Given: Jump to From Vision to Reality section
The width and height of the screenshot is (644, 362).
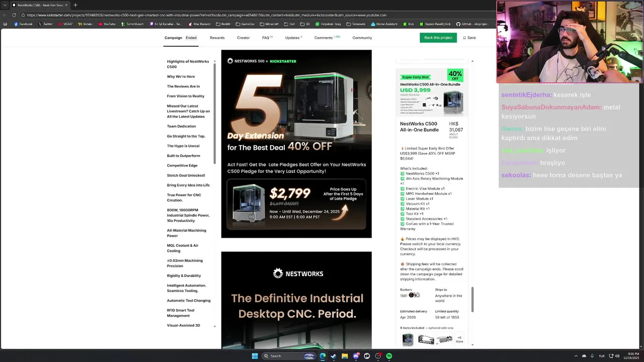Looking at the screenshot, I should [186, 96].
